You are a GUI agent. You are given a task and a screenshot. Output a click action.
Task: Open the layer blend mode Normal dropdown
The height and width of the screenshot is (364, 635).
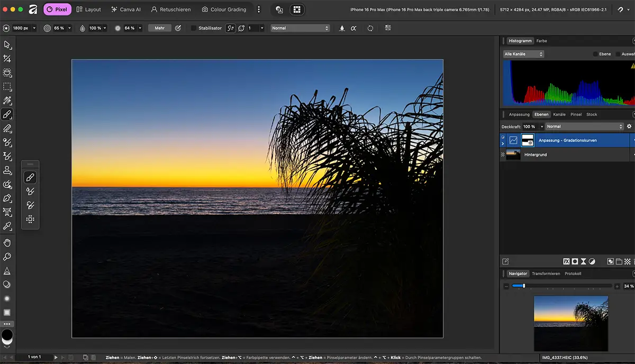[585, 126]
